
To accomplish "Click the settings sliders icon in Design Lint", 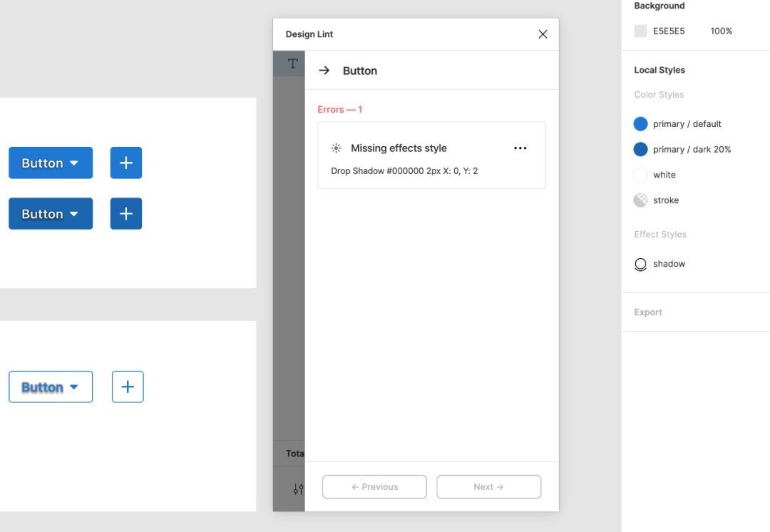I will [298, 488].
